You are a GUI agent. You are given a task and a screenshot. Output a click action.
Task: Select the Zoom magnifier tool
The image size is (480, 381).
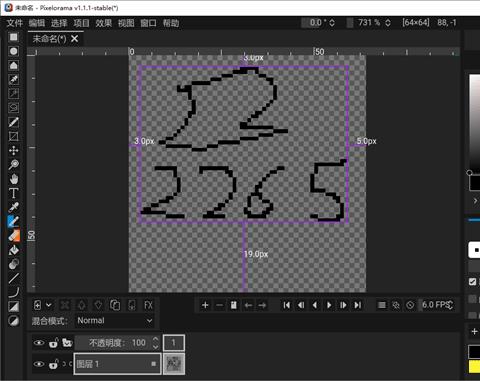click(14, 164)
